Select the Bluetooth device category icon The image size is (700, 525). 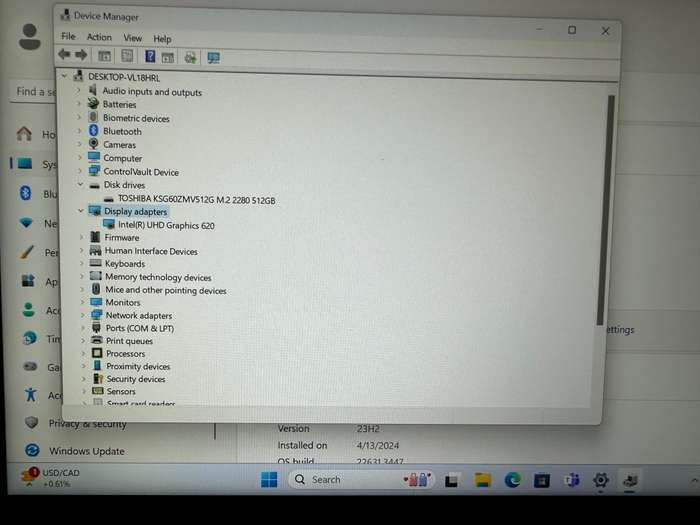pyautogui.click(x=93, y=130)
